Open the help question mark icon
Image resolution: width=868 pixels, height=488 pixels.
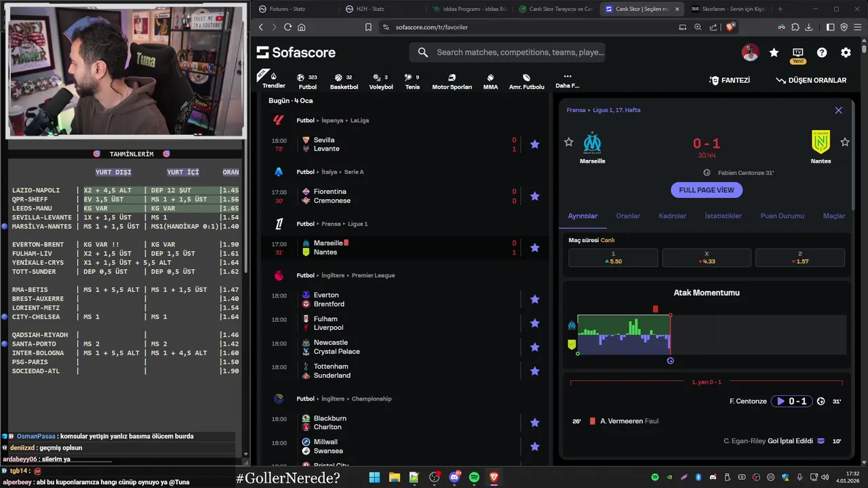822,52
